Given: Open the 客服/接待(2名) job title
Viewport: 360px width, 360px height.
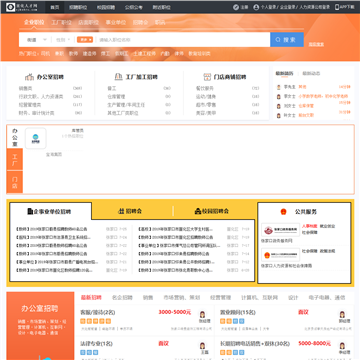Looking at the screenshot, I should point(98,313).
